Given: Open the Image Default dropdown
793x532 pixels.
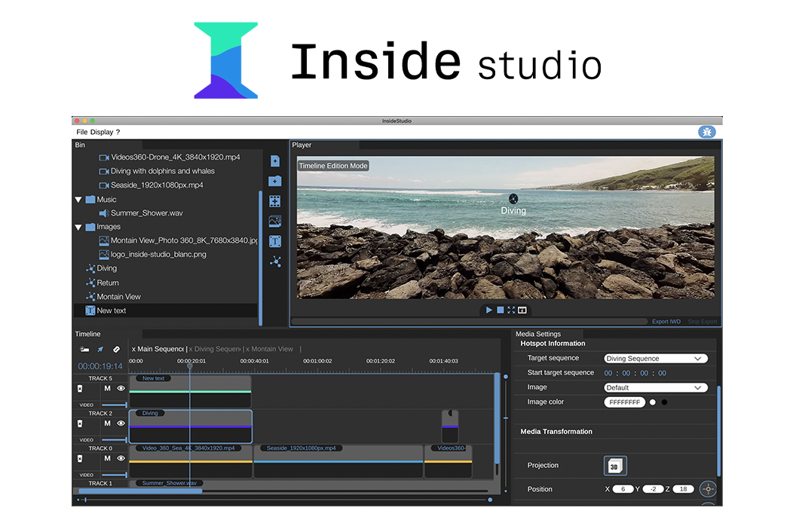Looking at the screenshot, I should (x=656, y=388).
